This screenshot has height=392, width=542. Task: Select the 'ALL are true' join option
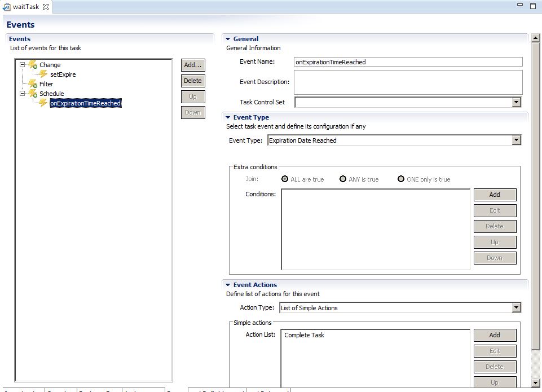(x=285, y=179)
